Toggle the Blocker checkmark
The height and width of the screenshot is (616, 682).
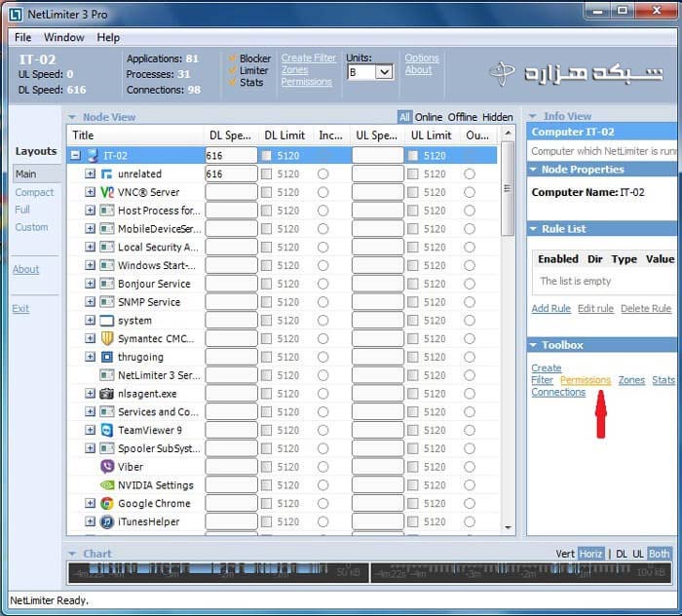tap(233, 58)
